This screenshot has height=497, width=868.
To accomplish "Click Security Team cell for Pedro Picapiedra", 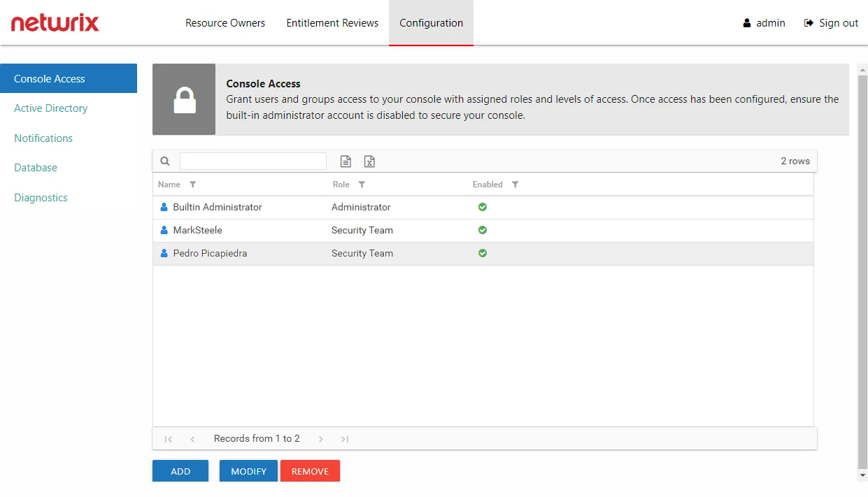I will 362,253.
